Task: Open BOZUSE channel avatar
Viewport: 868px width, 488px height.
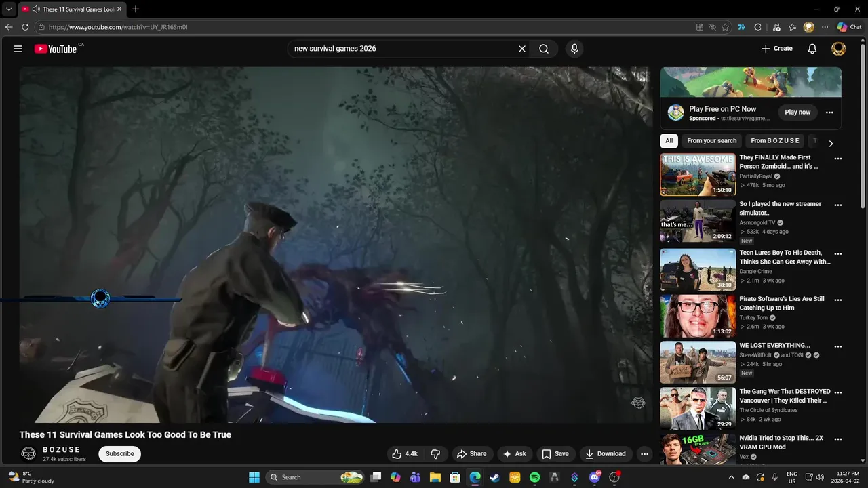Action: pos(28,454)
